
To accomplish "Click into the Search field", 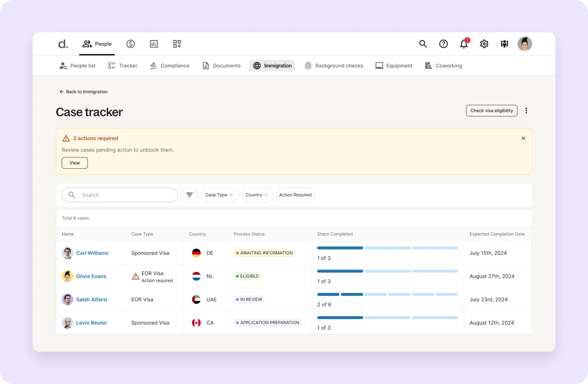I will [x=120, y=195].
